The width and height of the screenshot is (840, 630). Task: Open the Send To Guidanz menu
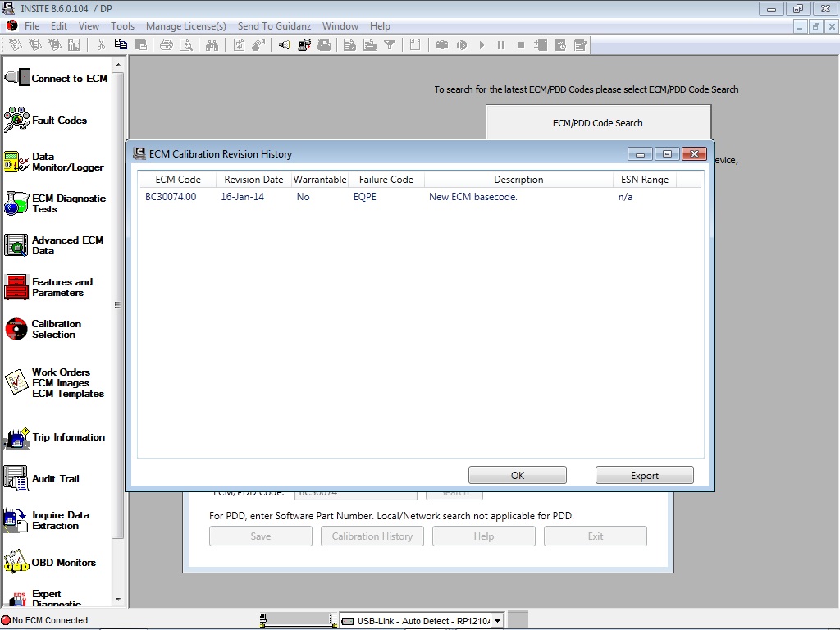pos(274,25)
